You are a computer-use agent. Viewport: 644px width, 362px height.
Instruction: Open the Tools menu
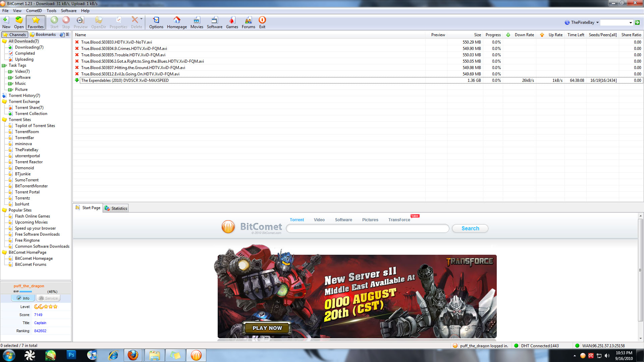pos(51,11)
